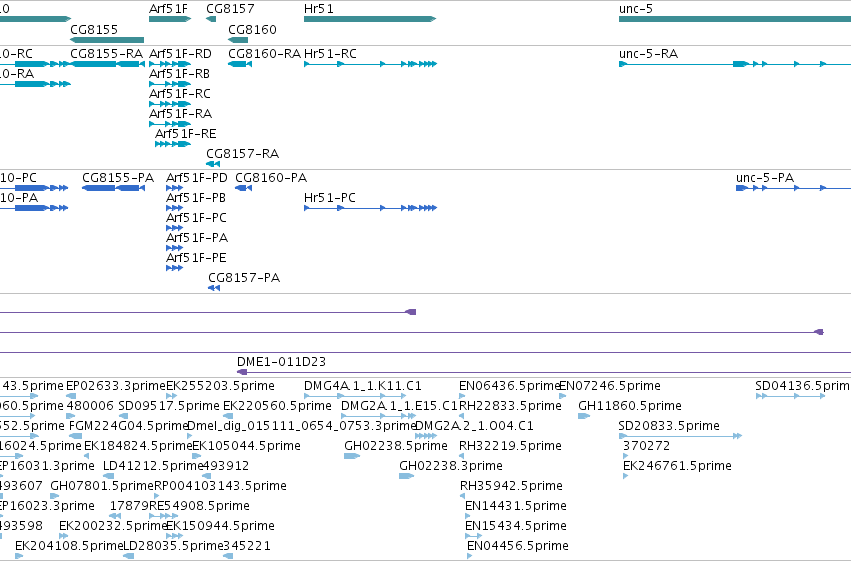The width and height of the screenshot is (851, 561).
Task: Select transcript Hr51-RC
Action: [x=330, y=54]
